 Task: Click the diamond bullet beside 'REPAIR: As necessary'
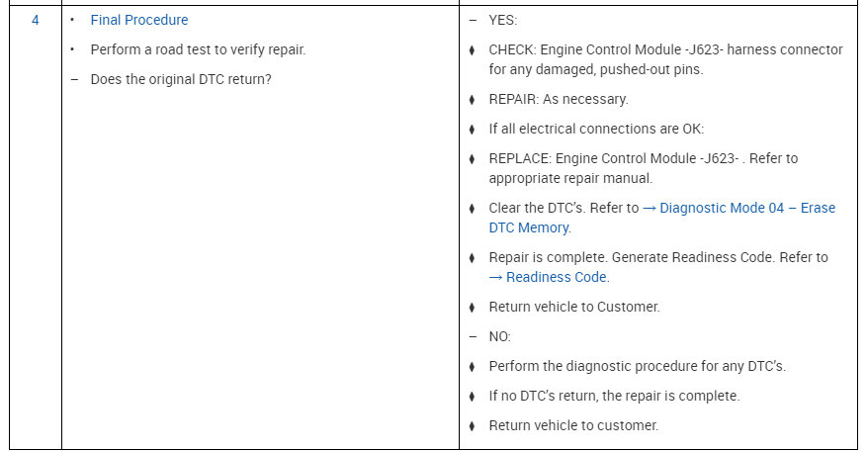point(472,100)
